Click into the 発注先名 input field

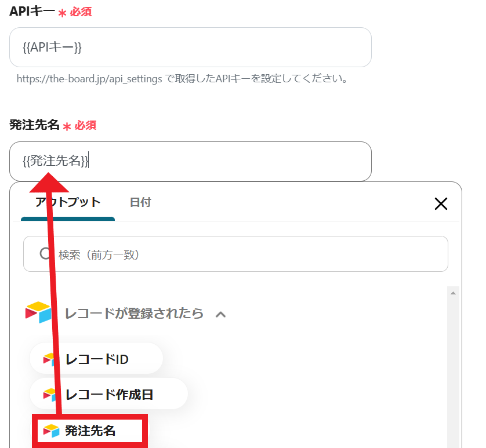tap(190, 161)
